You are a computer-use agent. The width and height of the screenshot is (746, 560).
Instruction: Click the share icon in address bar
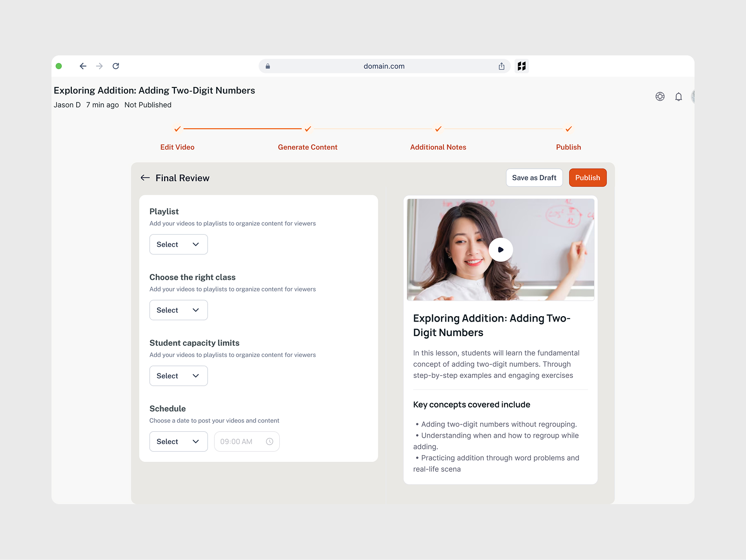point(501,66)
